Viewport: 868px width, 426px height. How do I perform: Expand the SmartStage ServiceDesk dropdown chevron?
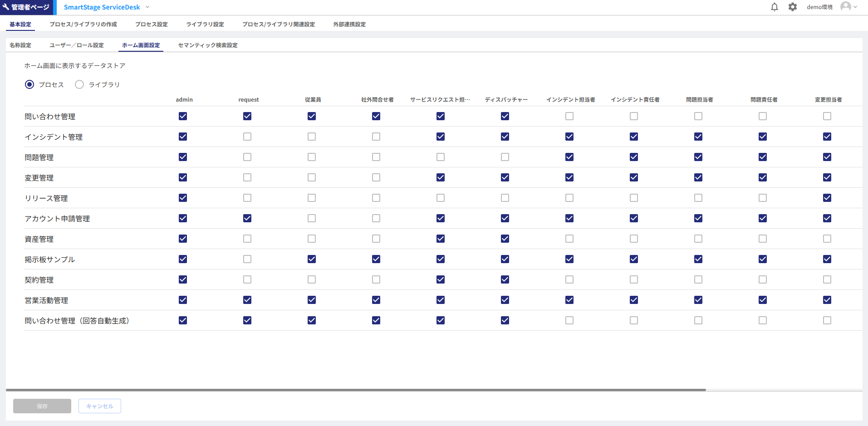point(147,7)
